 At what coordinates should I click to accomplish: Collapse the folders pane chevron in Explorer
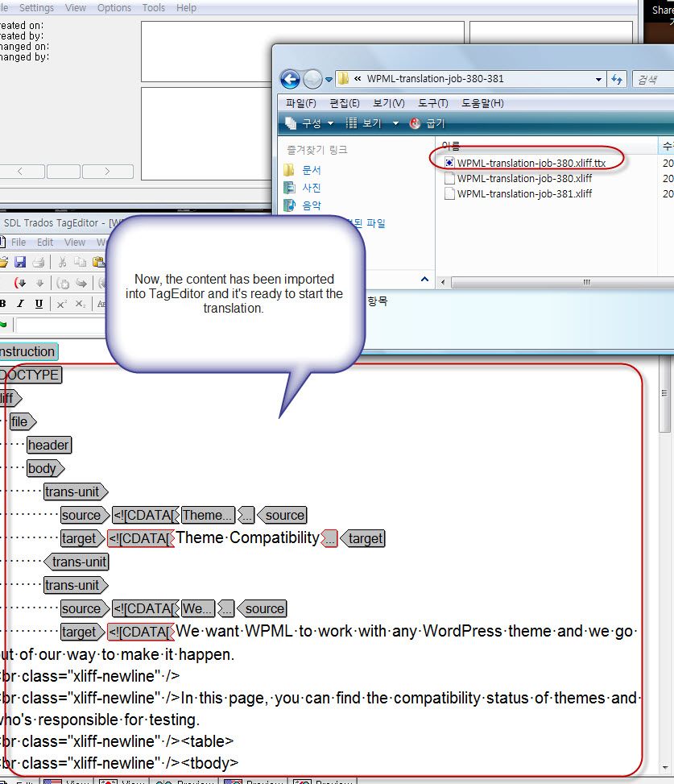424,279
